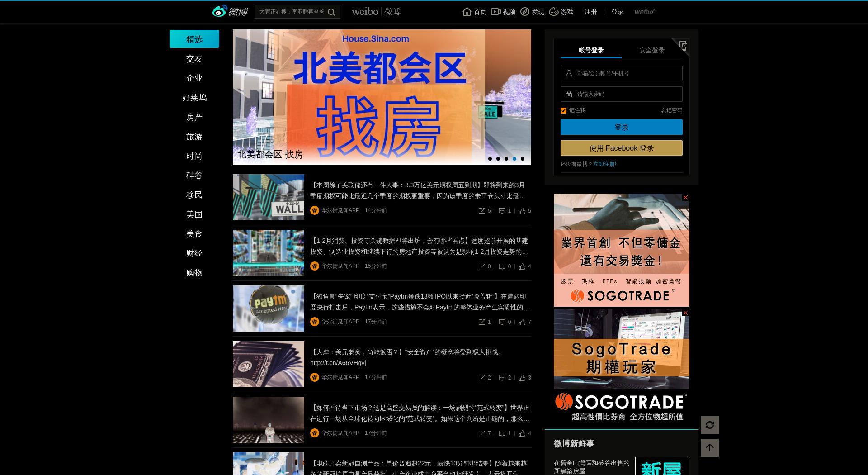This screenshot has height=475, width=868.
Task: Select the last carousel dot
Action: point(523,159)
